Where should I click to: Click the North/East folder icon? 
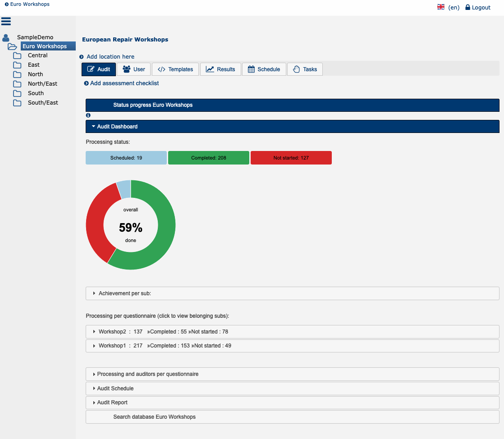click(x=17, y=84)
